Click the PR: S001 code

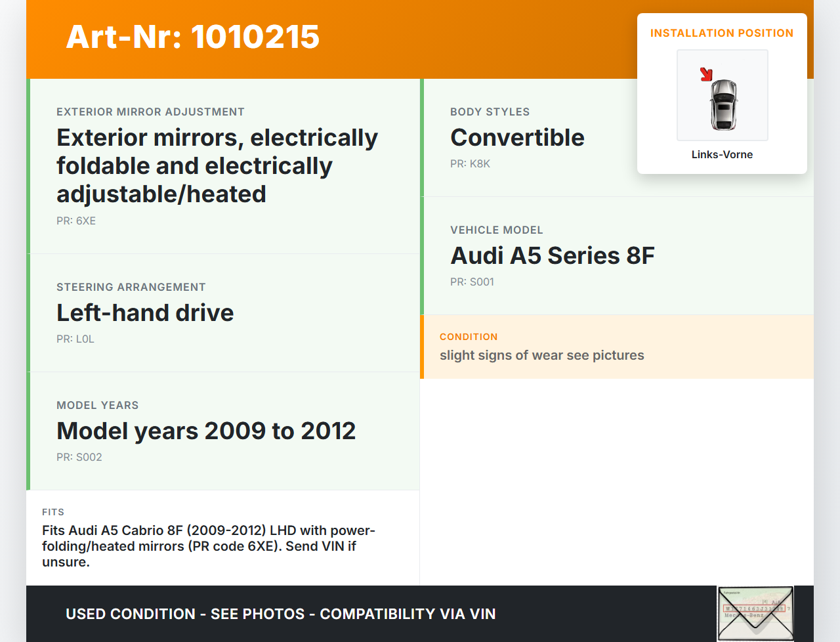pyautogui.click(x=472, y=282)
